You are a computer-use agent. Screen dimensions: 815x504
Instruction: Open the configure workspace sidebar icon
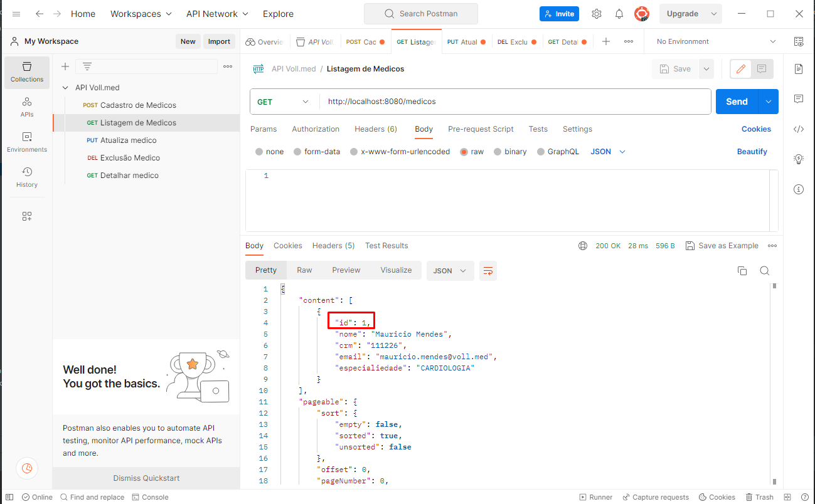pyautogui.click(x=27, y=216)
